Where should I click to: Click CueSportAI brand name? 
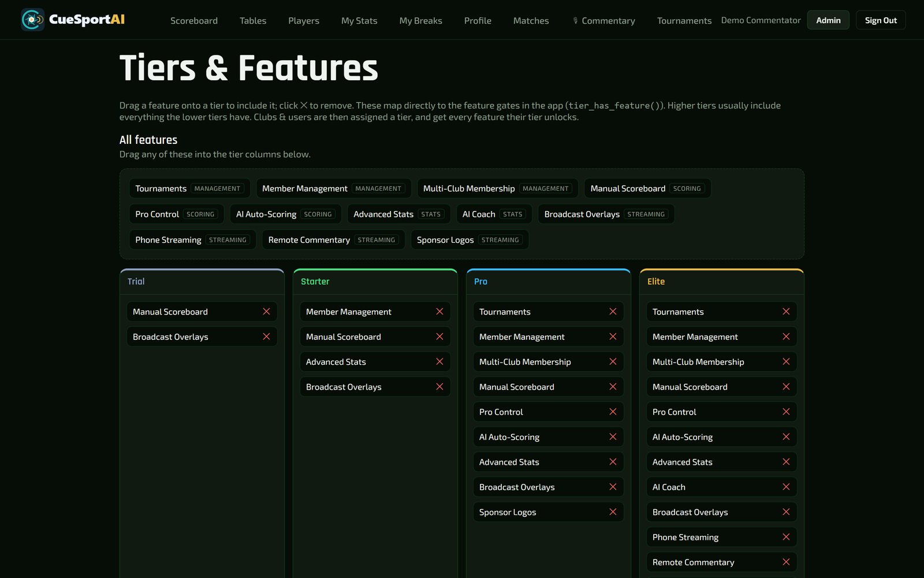coord(87,20)
